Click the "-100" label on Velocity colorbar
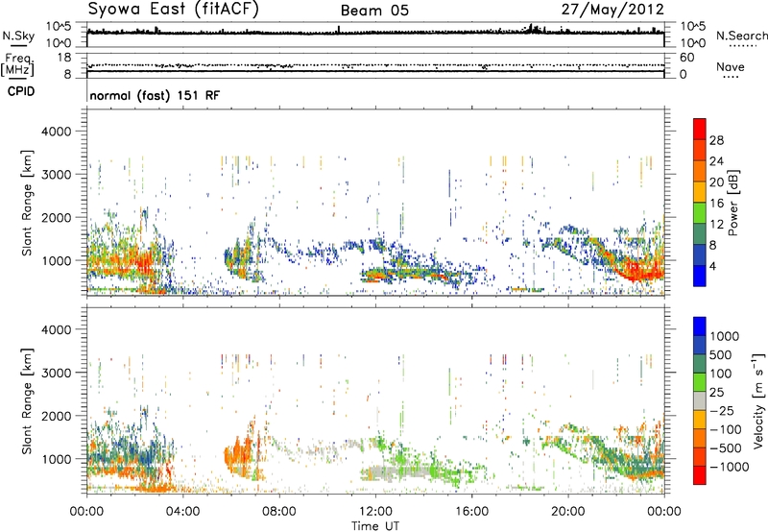Viewport: 768px width, 532px height. tap(725, 429)
